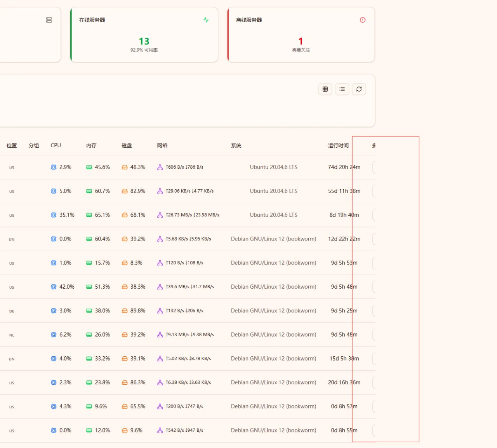
Task: Click the disk icon beside 82.9%
Action: pyautogui.click(x=125, y=191)
